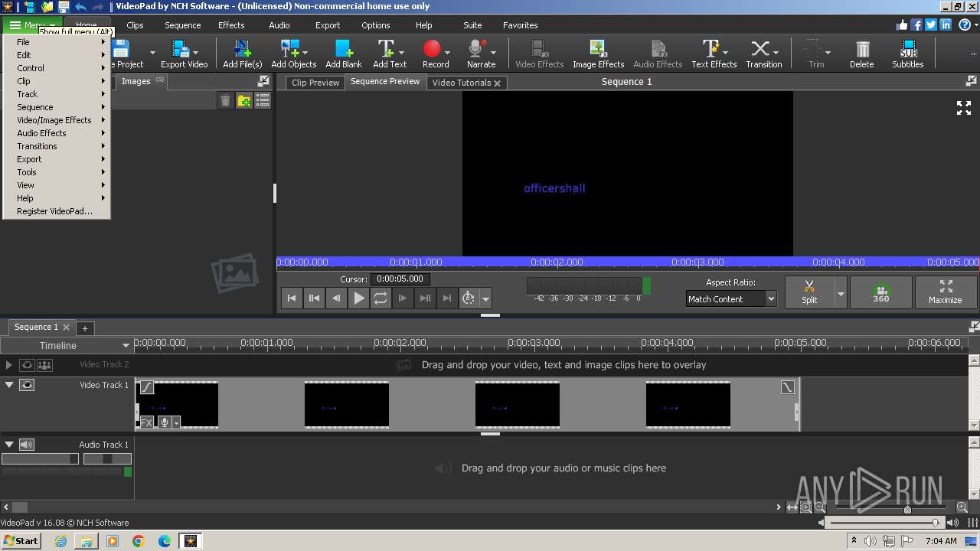Image resolution: width=980 pixels, height=551 pixels.
Task: Play the sequence preview
Action: click(358, 298)
